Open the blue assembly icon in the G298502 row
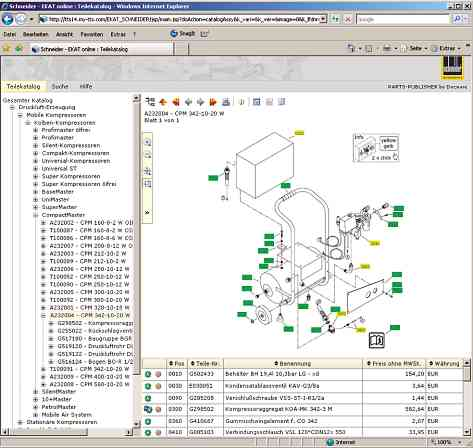This screenshot has height=448, width=473. pyautogui.click(x=148, y=409)
